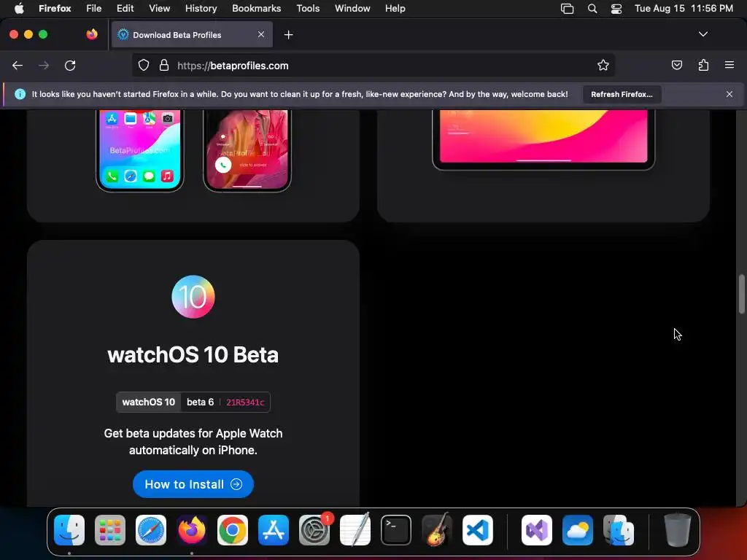Open the Firefox menu in menu bar

[x=55, y=9]
